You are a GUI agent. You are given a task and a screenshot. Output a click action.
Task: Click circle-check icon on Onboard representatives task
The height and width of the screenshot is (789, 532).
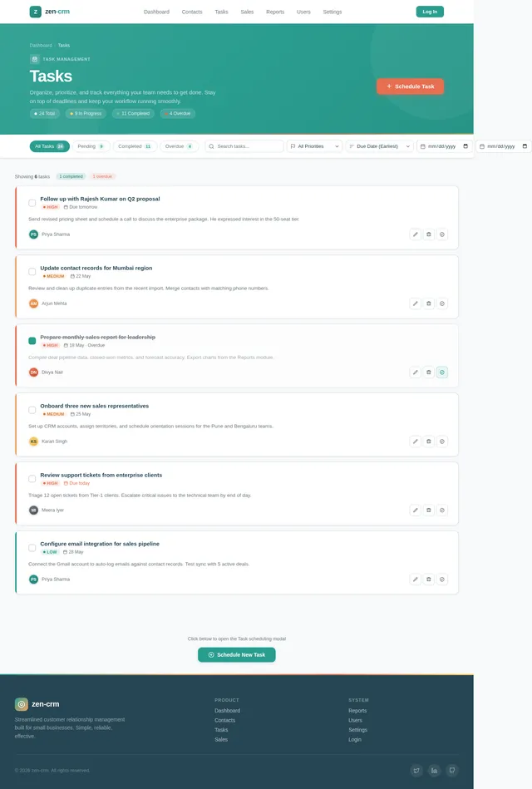pos(442,441)
